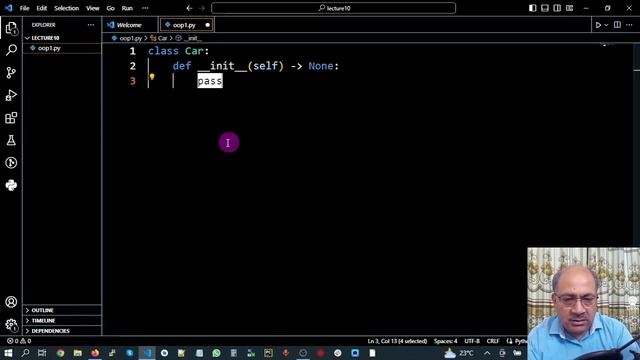Open the Selection menu
The width and height of the screenshot is (640, 360).
[67, 8]
